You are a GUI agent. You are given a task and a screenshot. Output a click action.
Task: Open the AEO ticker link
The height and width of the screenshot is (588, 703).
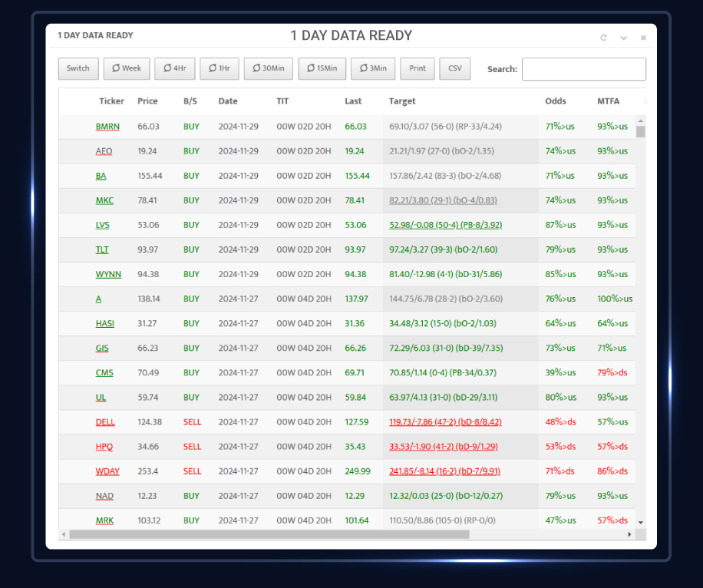tap(104, 151)
